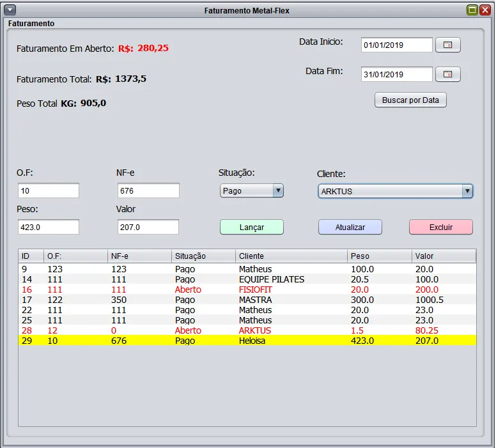The image size is (496, 448).
Task: Focus the Data Fim date field
Action: [397, 74]
